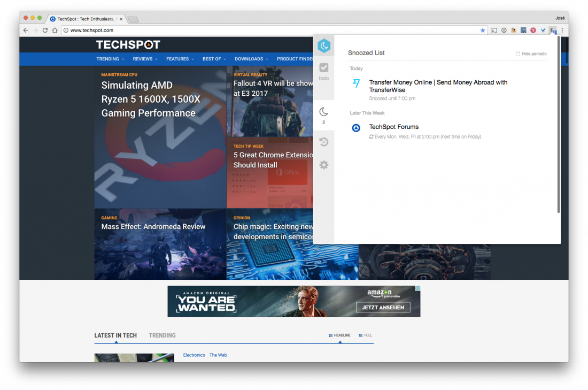This screenshot has width=588, height=390.
Task: Click the hexagon moon logo icon
Action: click(x=324, y=46)
